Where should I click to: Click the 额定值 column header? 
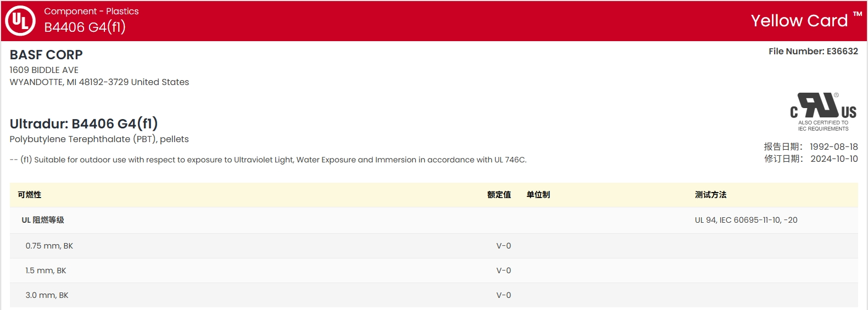(499, 195)
